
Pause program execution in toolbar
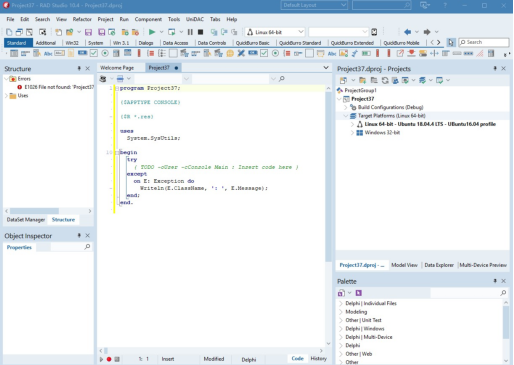[190, 32]
